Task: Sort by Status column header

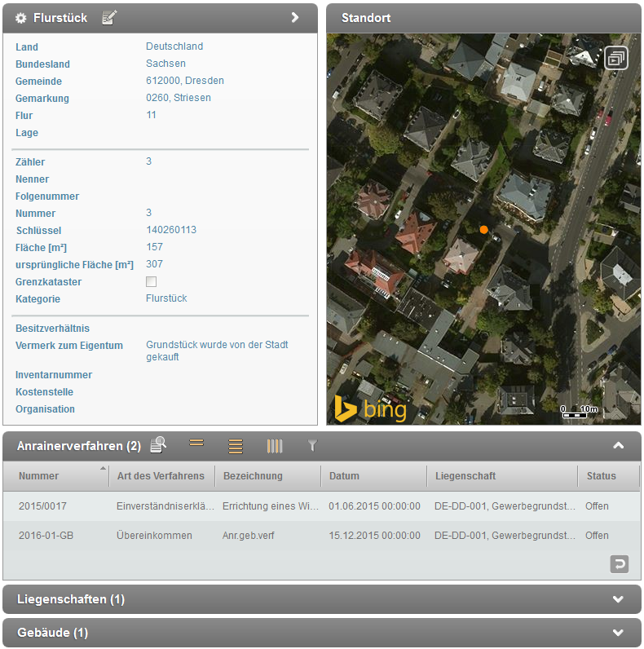Action: pyautogui.click(x=601, y=476)
